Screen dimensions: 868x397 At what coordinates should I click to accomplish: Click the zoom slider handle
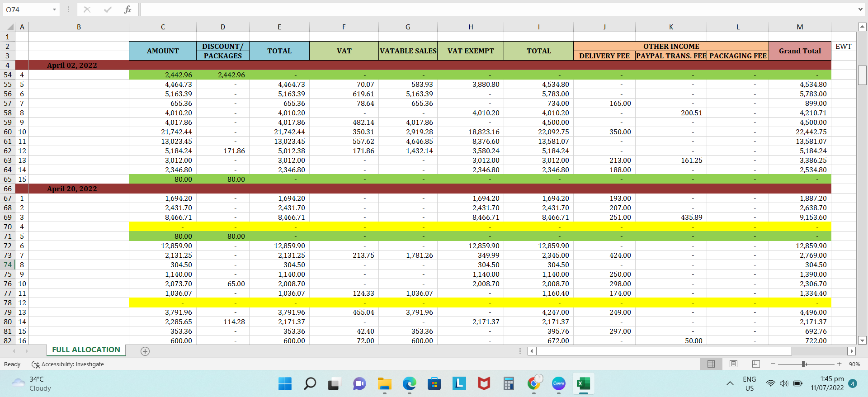click(x=804, y=364)
